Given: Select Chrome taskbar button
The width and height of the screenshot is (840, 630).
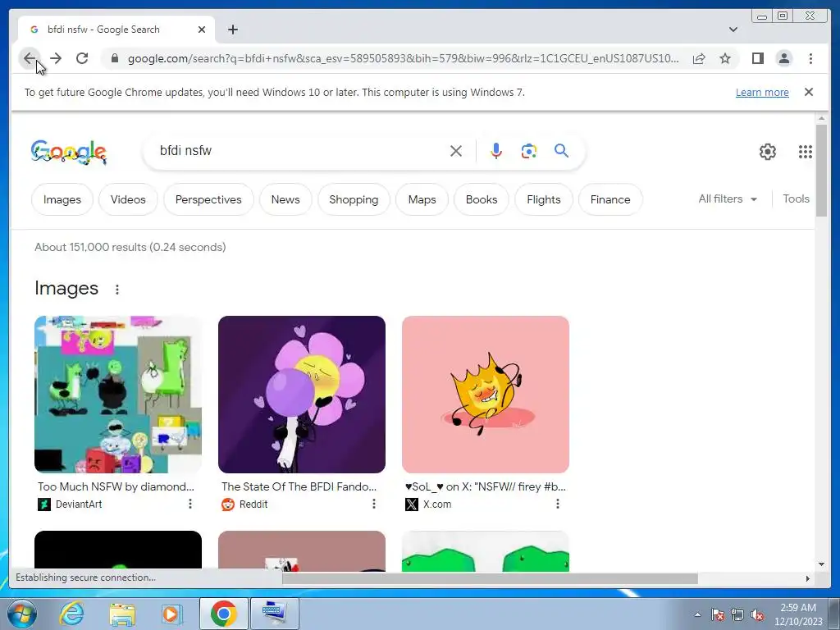Looking at the screenshot, I should [x=223, y=614].
